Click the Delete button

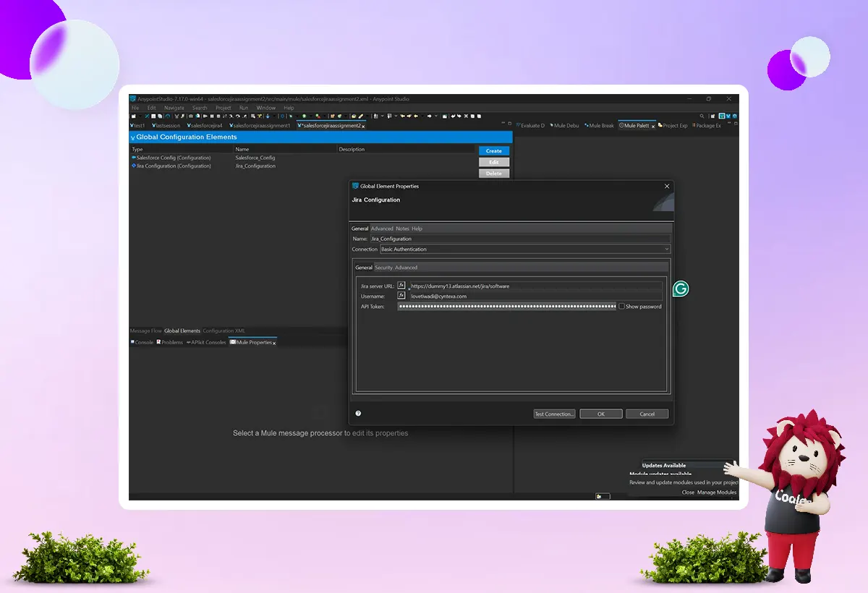(494, 174)
